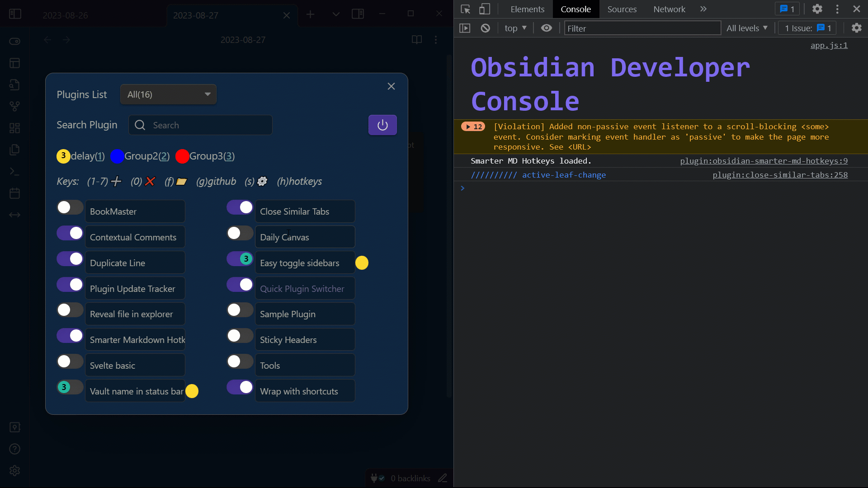Open DevTools settings gear in top bar
The width and height of the screenshot is (868, 488).
point(817,9)
